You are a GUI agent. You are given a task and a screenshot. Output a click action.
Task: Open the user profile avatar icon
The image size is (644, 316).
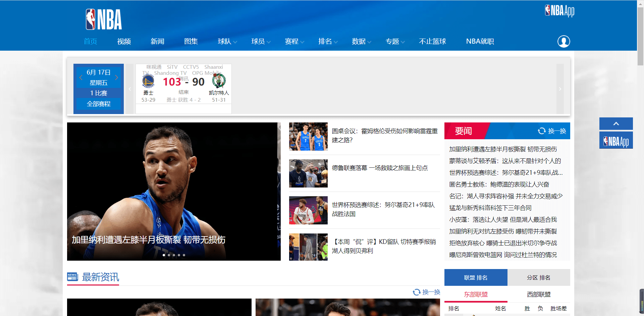[563, 41]
